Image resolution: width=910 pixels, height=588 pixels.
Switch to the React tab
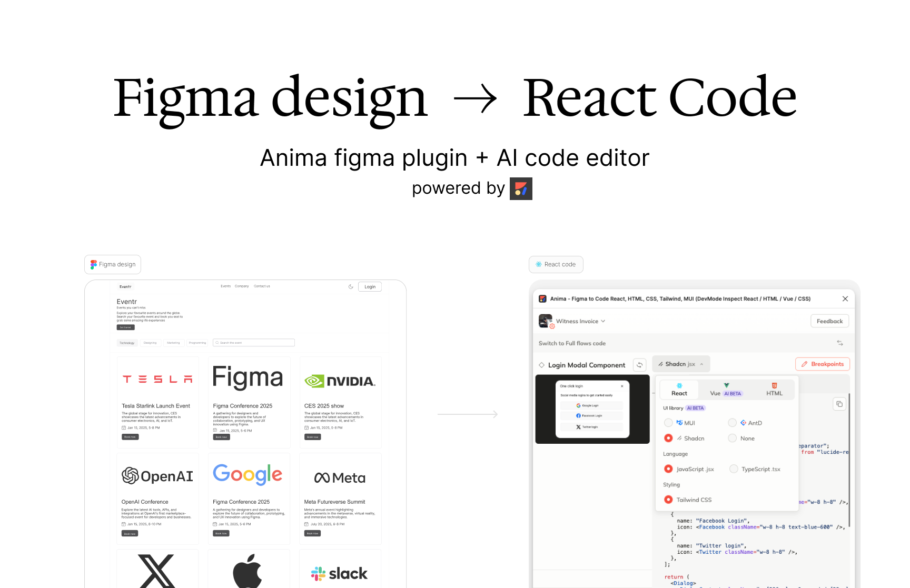click(x=679, y=390)
